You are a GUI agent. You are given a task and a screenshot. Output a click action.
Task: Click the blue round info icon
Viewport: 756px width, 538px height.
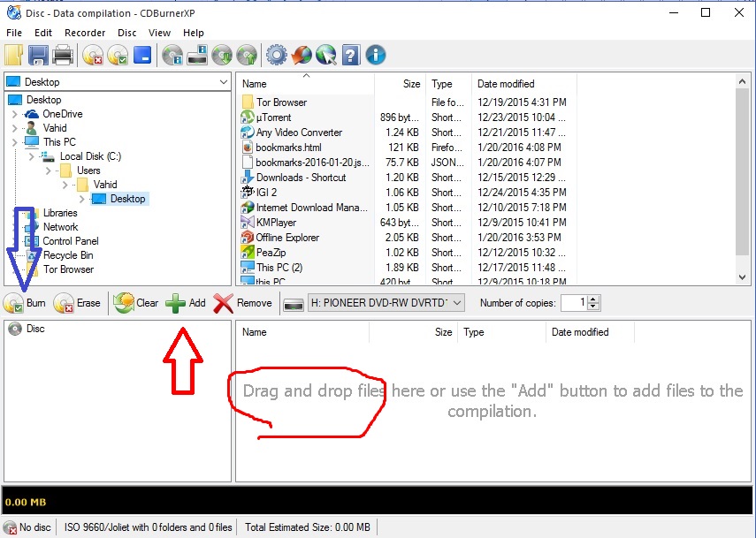coord(376,55)
